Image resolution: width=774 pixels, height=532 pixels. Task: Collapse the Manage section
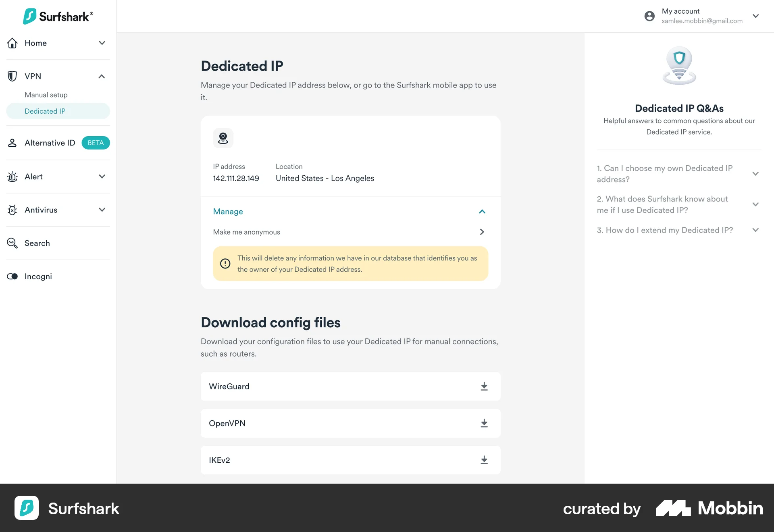point(482,211)
